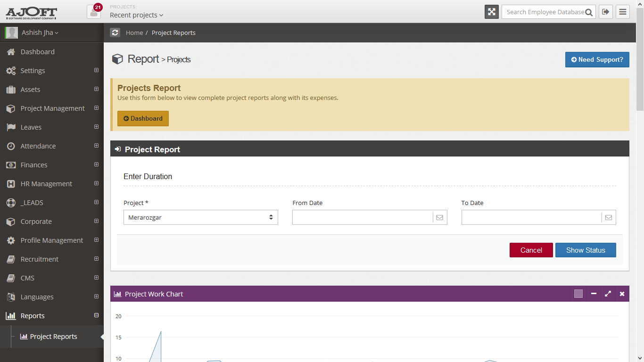Click the Need Support? button
The height and width of the screenshot is (362, 644).
click(597, 59)
